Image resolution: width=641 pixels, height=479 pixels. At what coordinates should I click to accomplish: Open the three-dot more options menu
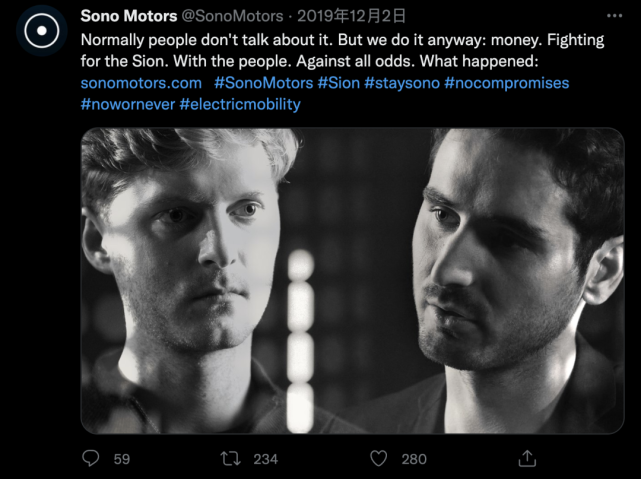pyautogui.click(x=614, y=16)
